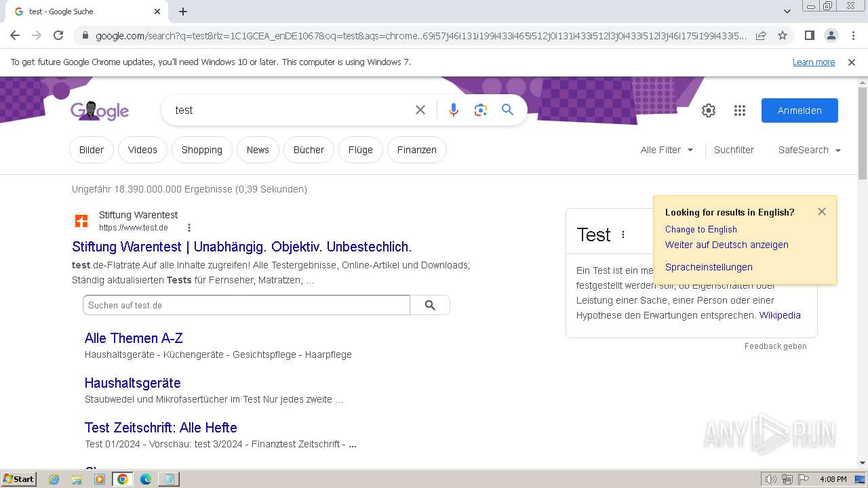This screenshot has height=488, width=868.
Task: Open the Learn more link
Action: coord(814,62)
